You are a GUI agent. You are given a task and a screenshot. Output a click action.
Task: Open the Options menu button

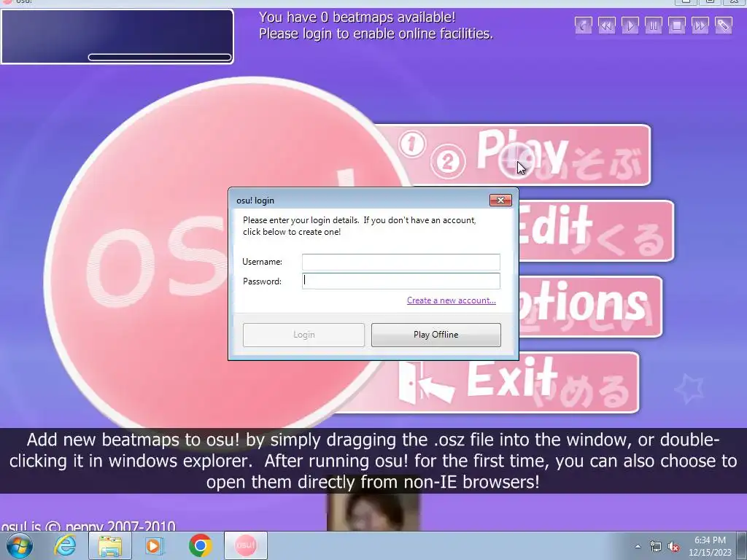pyautogui.click(x=589, y=307)
